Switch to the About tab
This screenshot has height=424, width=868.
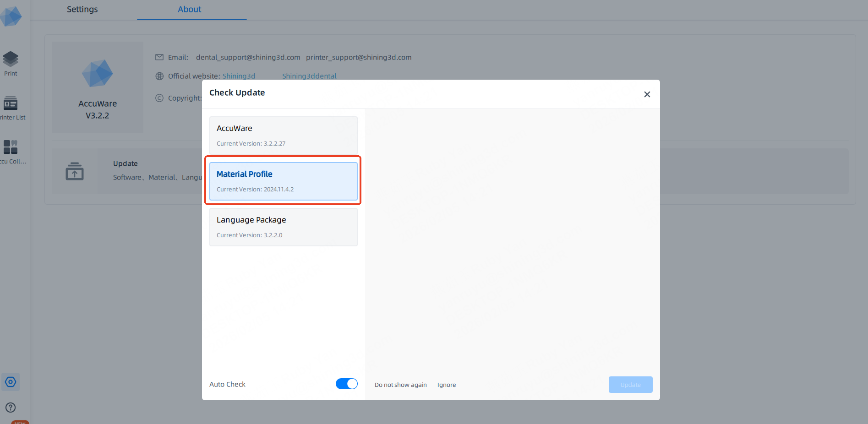click(190, 9)
